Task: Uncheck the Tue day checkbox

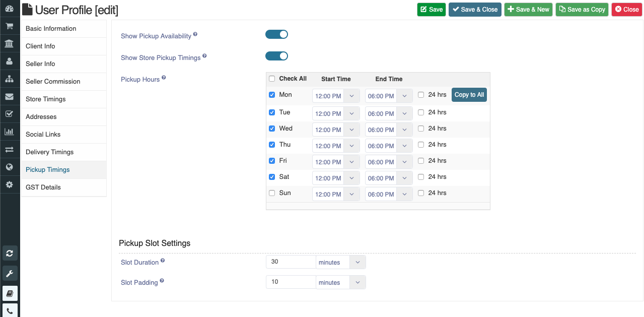Action: (272, 112)
